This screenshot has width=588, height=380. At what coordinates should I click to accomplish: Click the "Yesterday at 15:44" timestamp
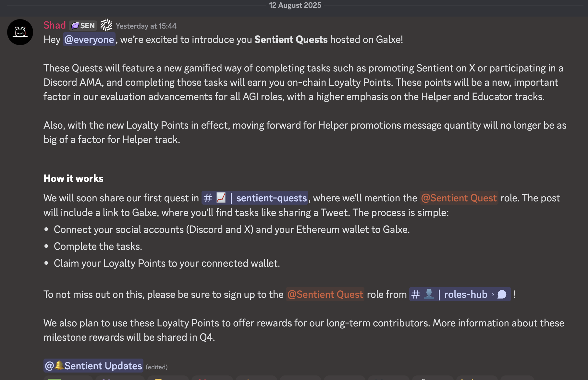pyautogui.click(x=146, y=26)
